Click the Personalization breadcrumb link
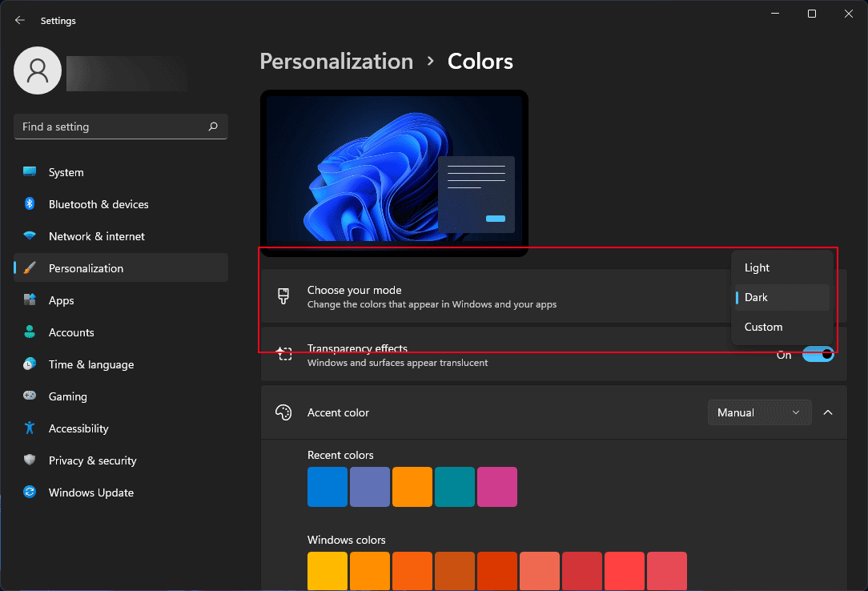The height and width of the screenshot is (591, 868). click(336, 61)
